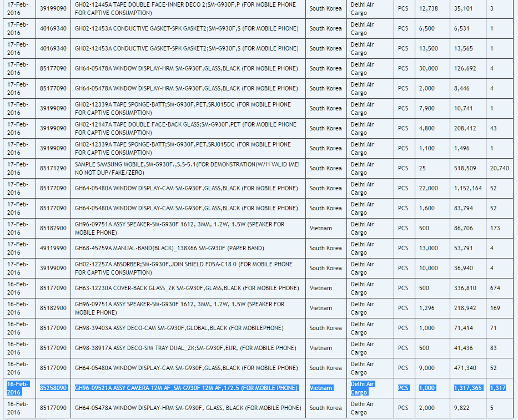Select the 336,810 value cell

tap(465, 288)
